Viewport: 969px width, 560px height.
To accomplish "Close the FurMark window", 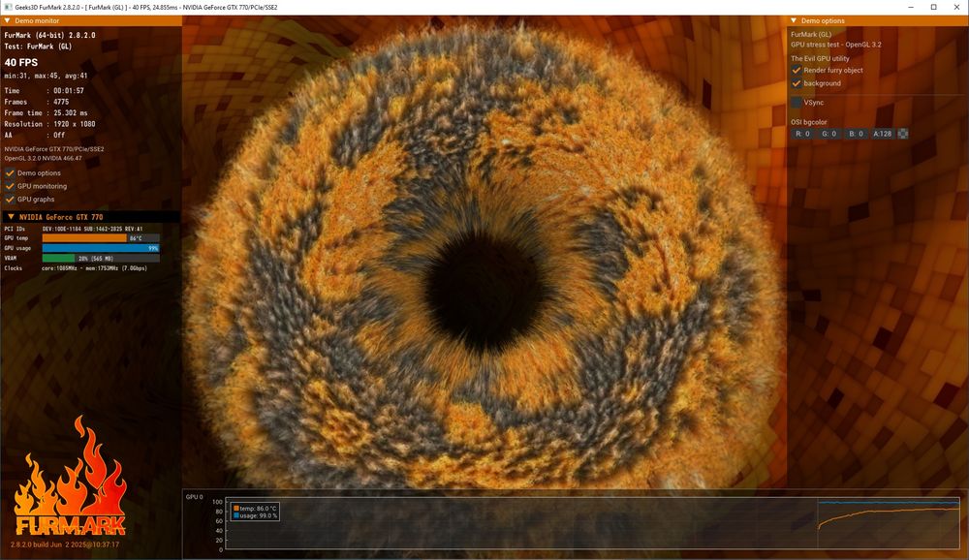I will (956, 7).
